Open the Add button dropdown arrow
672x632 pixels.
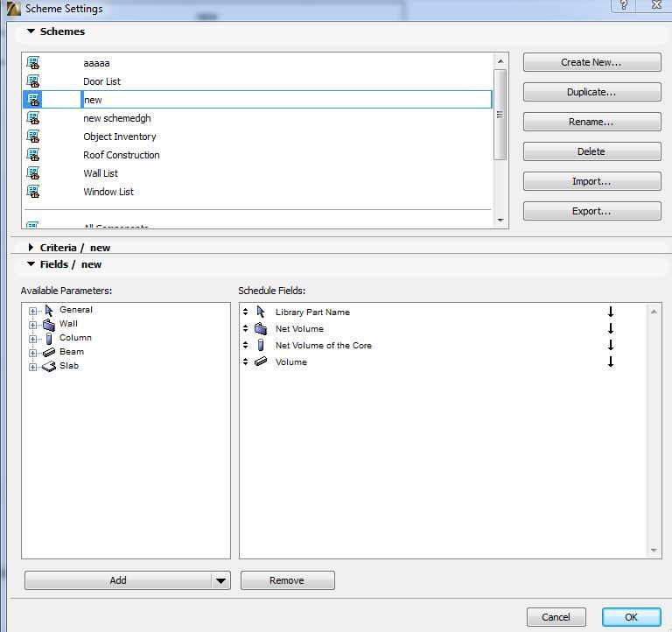click(x=220, y=580)
